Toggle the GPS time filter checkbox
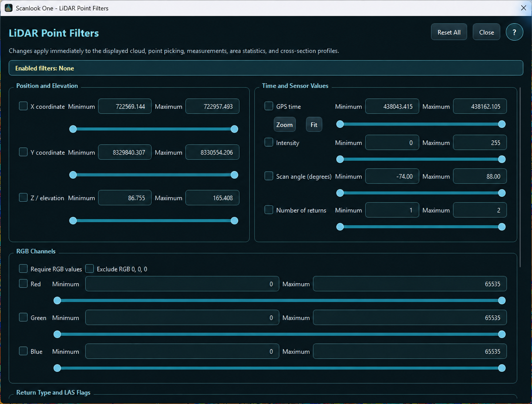Viewport: 532px width, 404px height. (269, 106)
